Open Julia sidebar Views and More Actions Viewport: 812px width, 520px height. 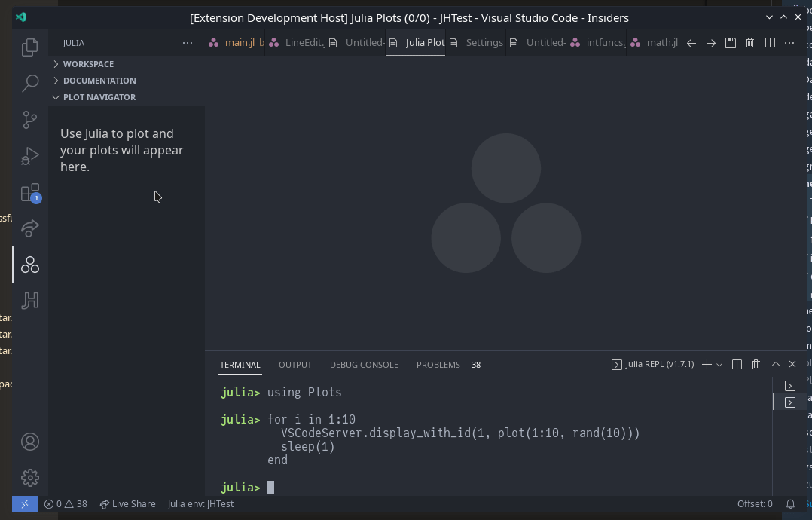point(188,43)
